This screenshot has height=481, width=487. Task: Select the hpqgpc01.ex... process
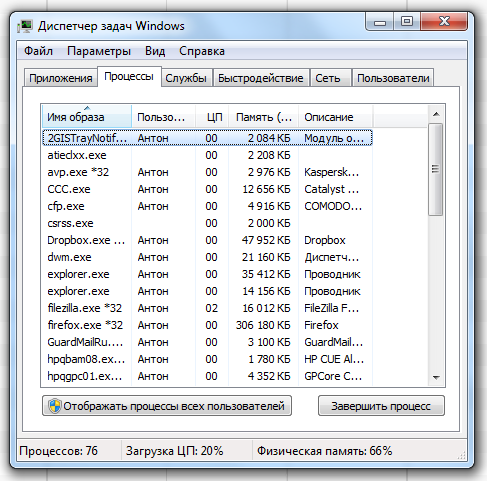point(207,376)
